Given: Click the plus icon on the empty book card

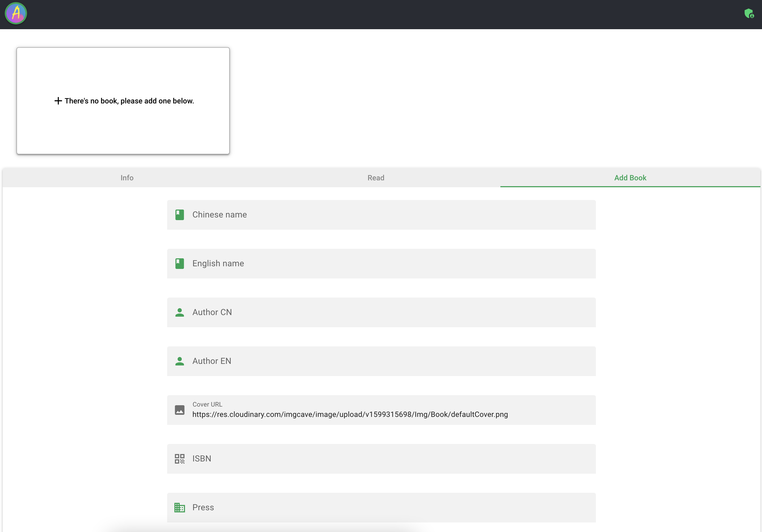Looking at the screenshot, I should pos(58,101).
